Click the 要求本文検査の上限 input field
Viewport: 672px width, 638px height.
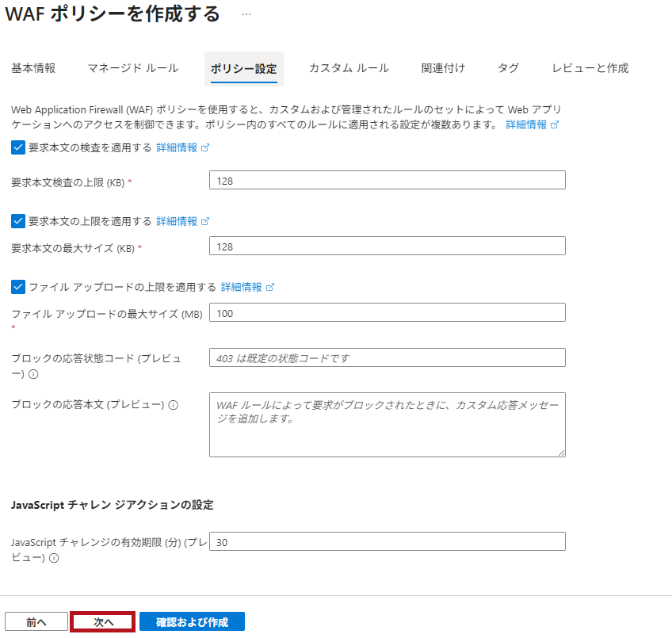(x=387, y=181)
